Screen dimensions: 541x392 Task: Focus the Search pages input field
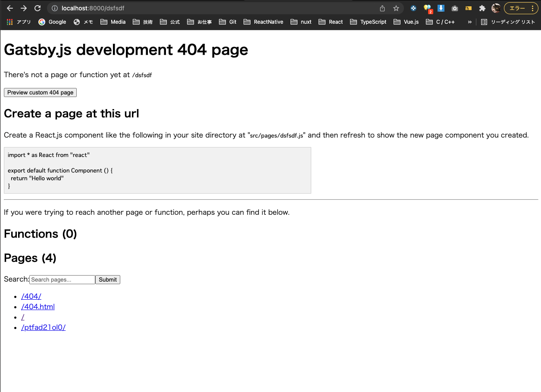[62, 279]
